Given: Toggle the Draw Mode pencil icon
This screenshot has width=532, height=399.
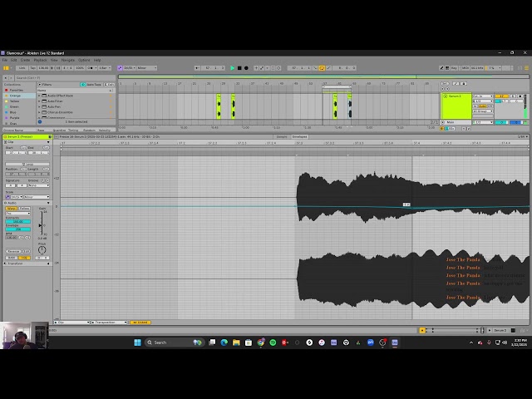Looking at the screenshot, I should (x=441, y=68).
